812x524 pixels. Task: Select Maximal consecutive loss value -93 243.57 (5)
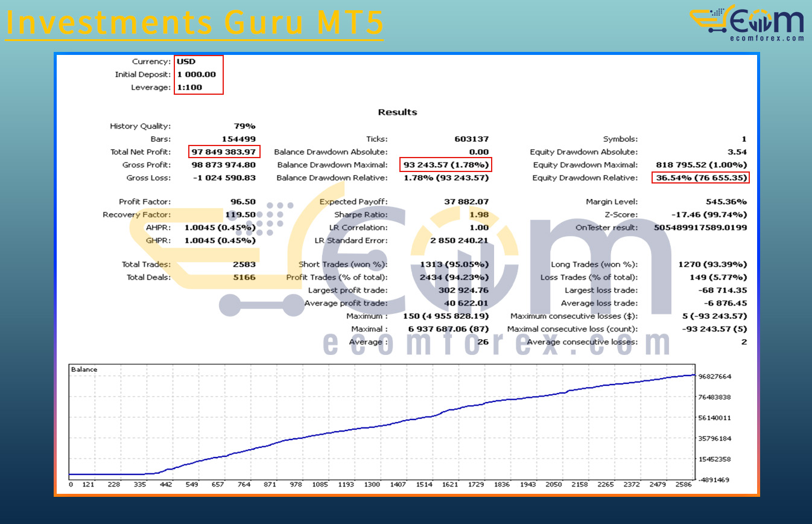pyautogui.click(x=715, y=329)
